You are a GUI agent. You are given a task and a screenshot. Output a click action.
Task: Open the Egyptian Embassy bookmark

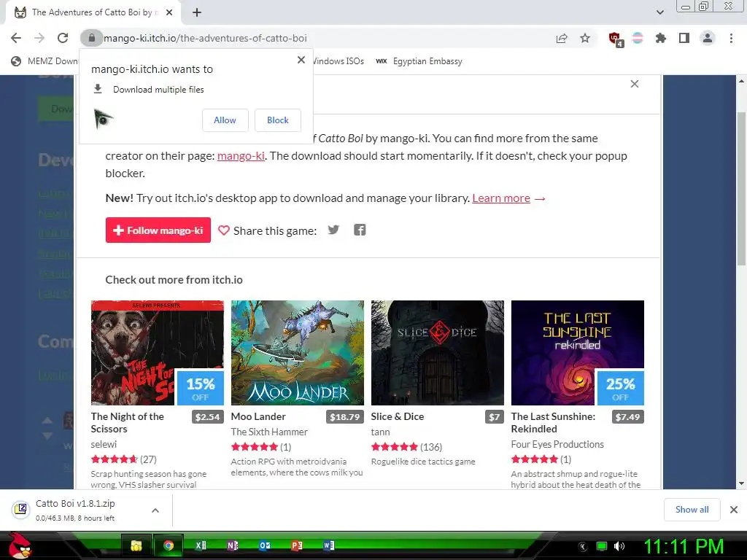click(419, 61)
